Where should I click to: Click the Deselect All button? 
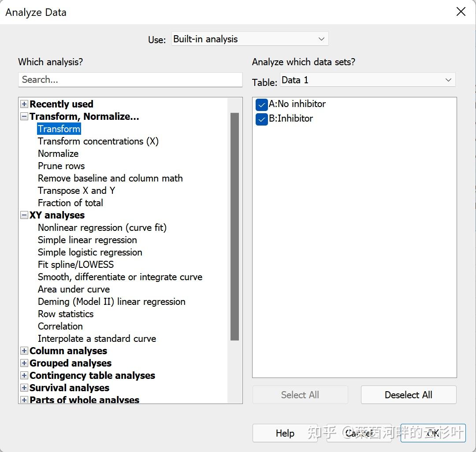408,395
